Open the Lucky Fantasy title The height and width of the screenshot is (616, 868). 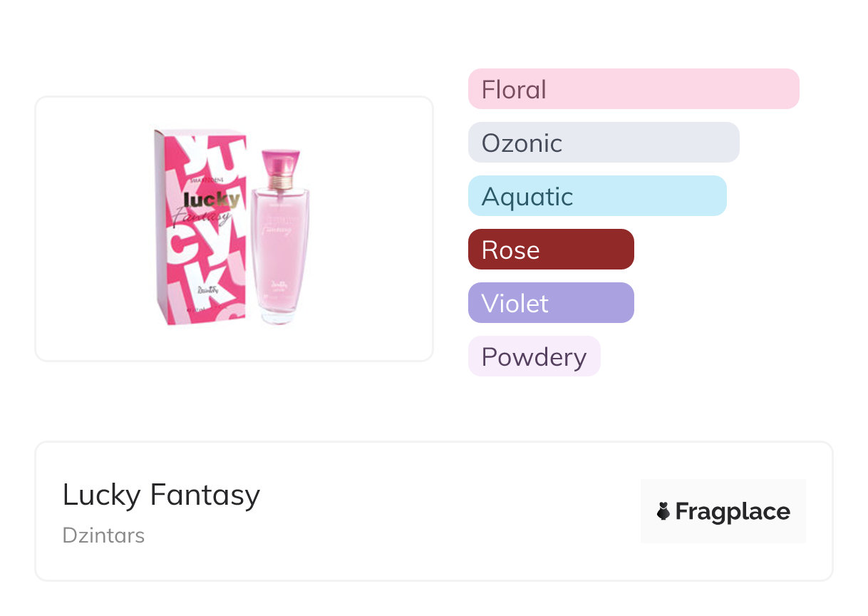(x=161, y=495)
